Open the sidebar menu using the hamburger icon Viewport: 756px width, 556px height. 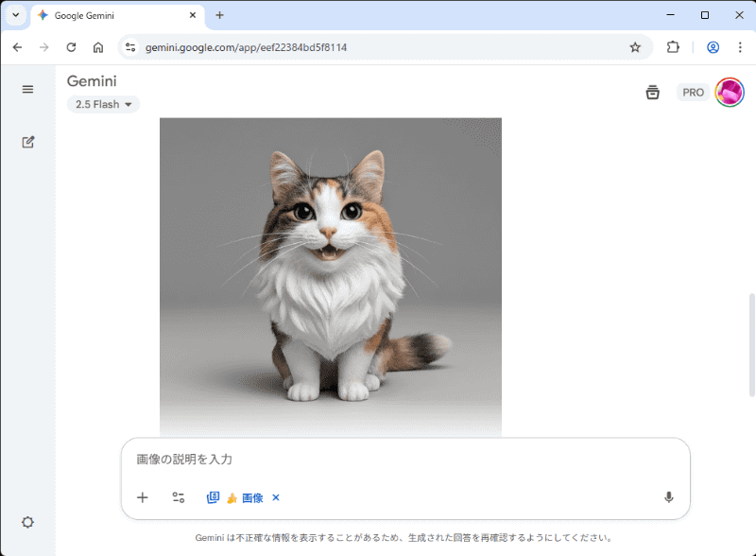27,89
